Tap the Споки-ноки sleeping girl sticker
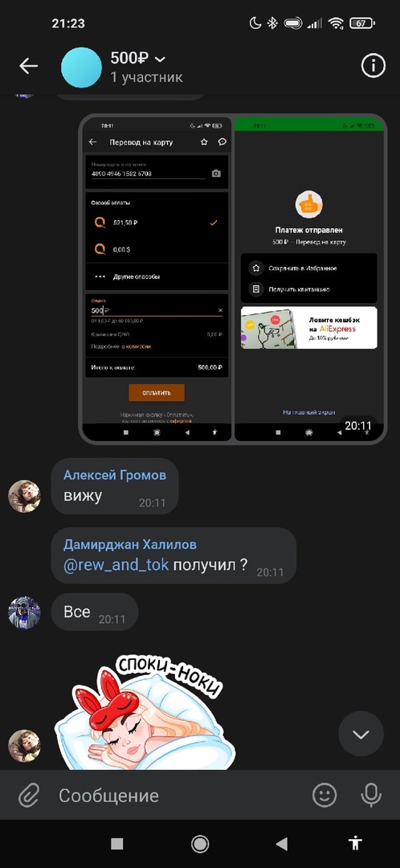This screenshot has height=868, width=400. [145, 712]
